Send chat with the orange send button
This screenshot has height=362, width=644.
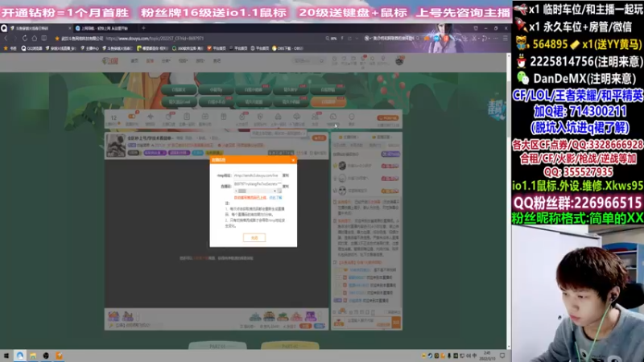tap(396, 323)
